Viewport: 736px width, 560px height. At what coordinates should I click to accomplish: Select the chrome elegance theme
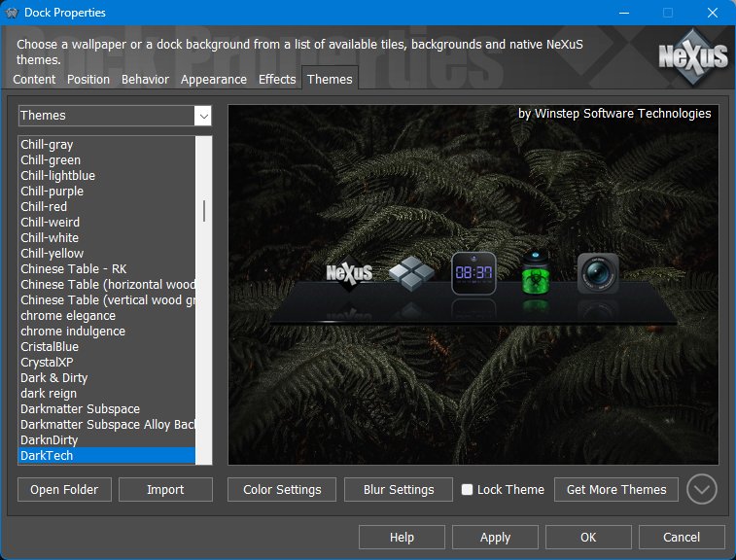(107, 315)
